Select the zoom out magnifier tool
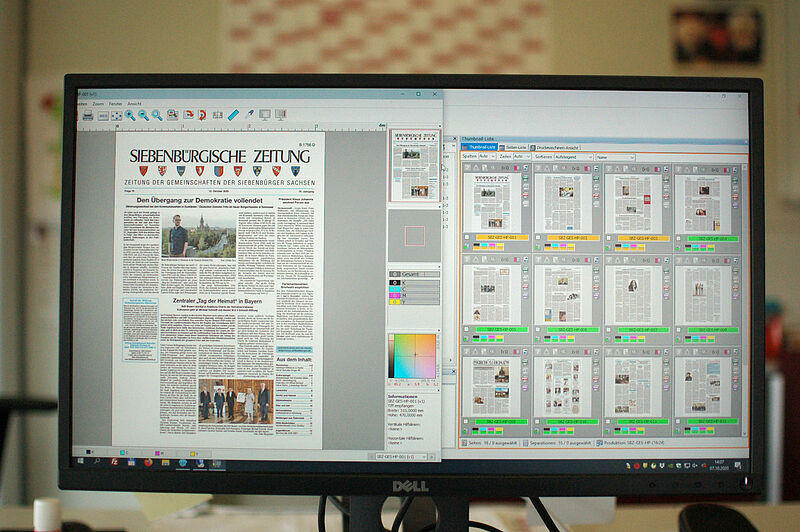Screen dimensions: 800x532 143,116
